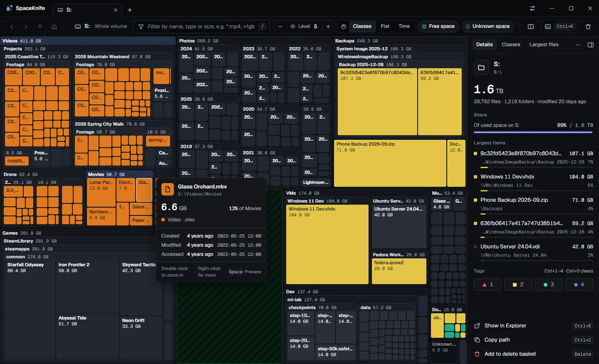The width and height of the screenshot is (599, 364).
Task: Switch coloring mode to Classes
Action: 362,26
